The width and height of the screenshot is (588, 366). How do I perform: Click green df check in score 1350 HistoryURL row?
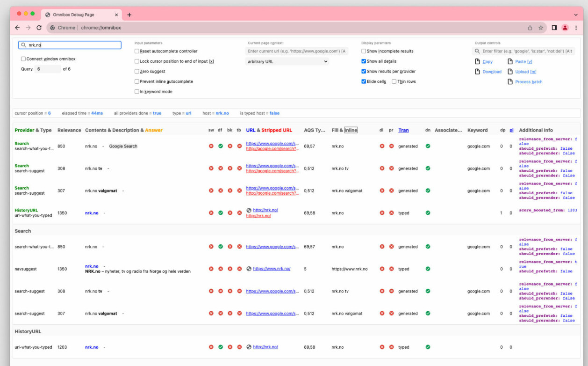(221, 213)
